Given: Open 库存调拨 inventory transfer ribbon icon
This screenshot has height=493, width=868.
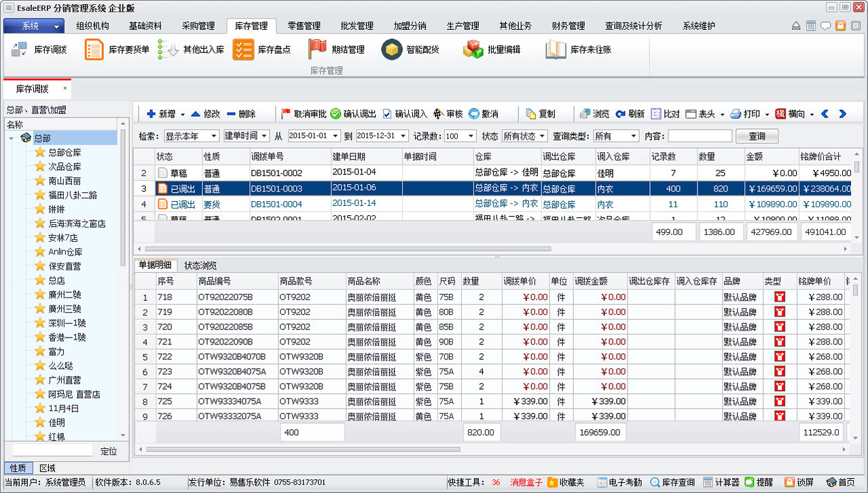Looking at the screenshot, I should [x=20, y=50].
